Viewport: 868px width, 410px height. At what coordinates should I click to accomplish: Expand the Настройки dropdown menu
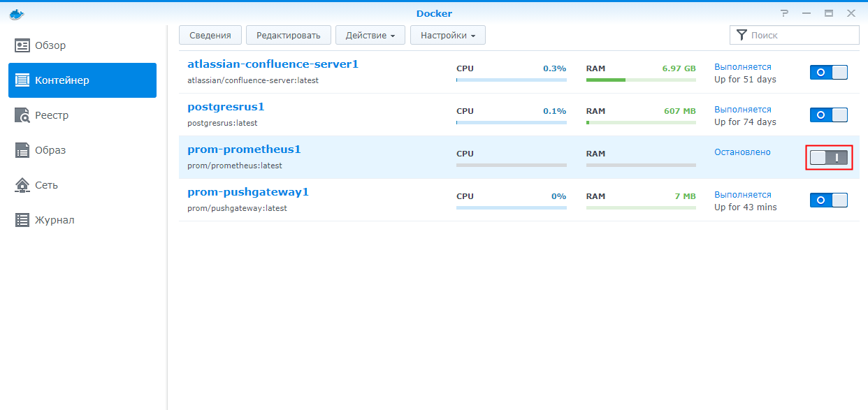(x=447, y=35)
